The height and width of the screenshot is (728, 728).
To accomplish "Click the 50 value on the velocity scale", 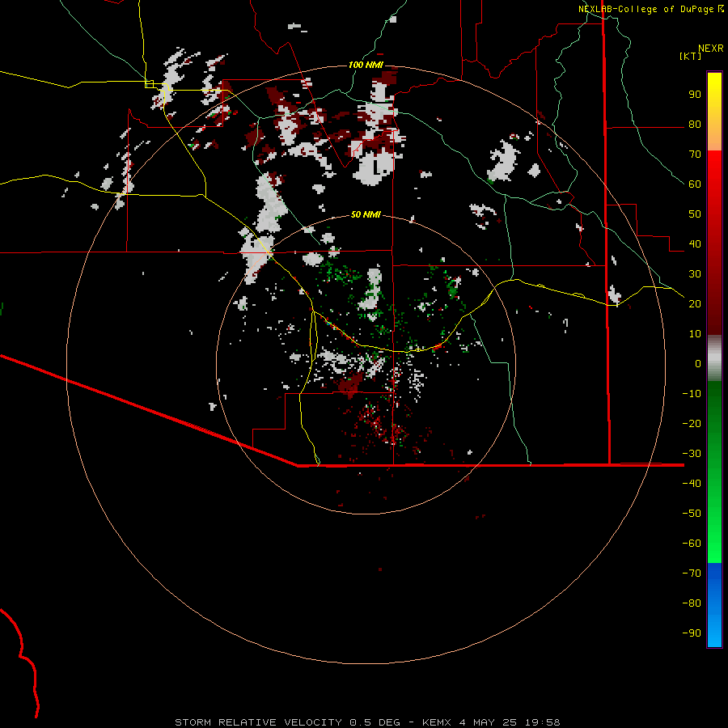I will click(x=695, y=214).
